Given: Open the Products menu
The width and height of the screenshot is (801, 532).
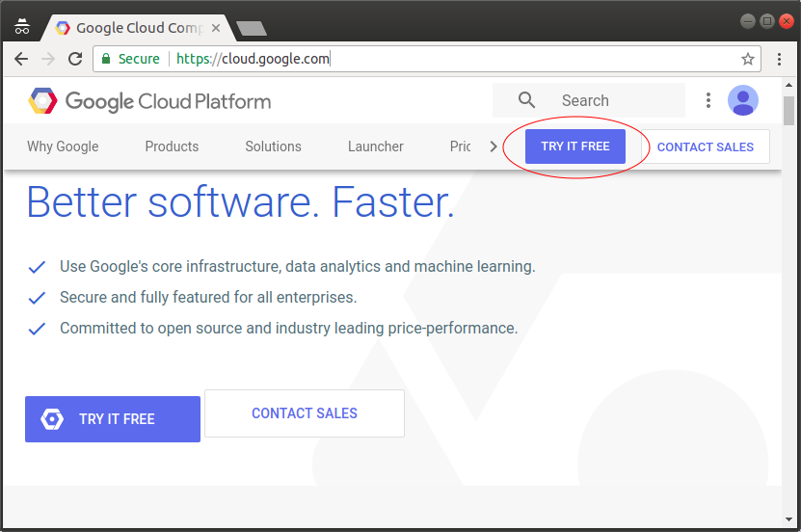Looking at the screenshot, I should [x=172, y=146].
